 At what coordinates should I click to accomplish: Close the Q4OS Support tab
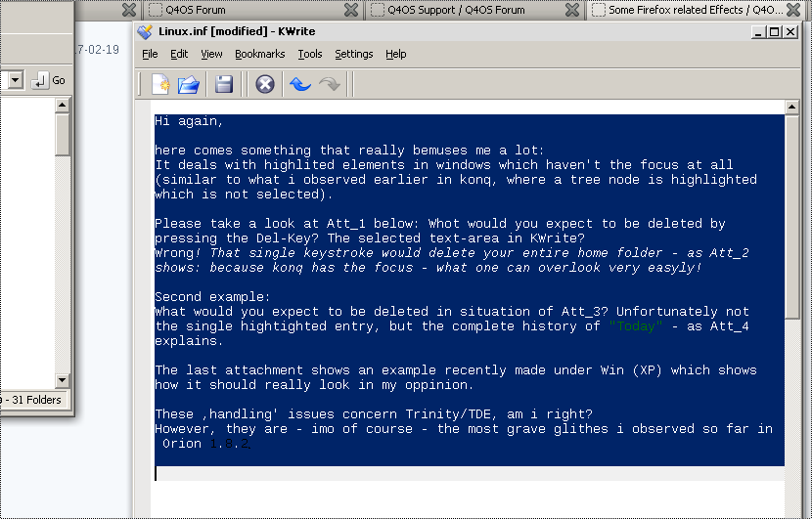(572, 10)
